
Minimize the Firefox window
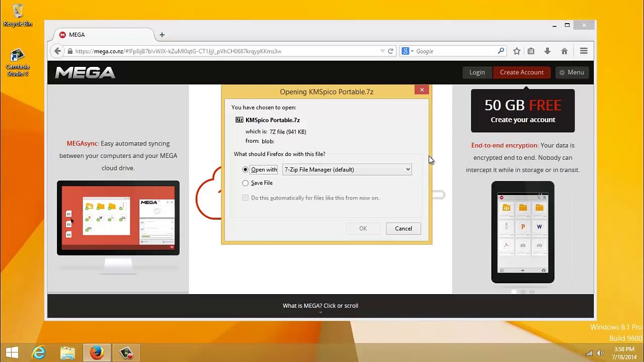tap(554, 25)
